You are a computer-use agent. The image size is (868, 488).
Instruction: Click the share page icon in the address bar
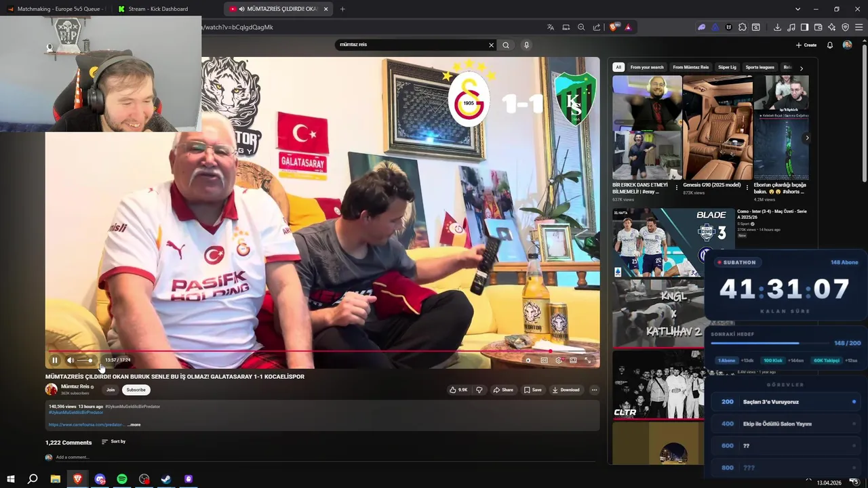(x=597, y=27)
